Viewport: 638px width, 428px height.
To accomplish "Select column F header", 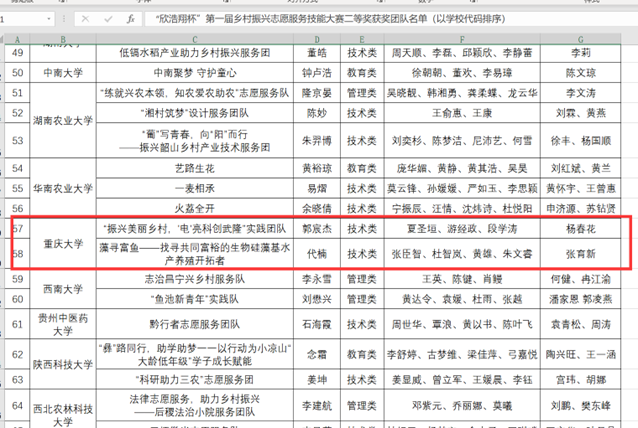I will pyautogui.click(x=458, y=39).
